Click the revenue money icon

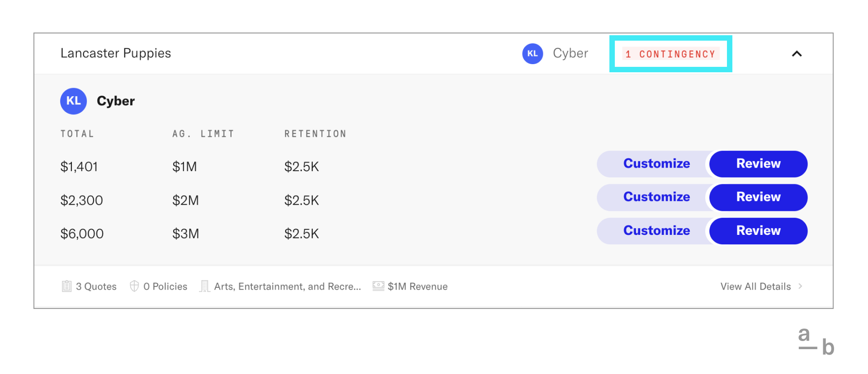click(x=378, y=286)
